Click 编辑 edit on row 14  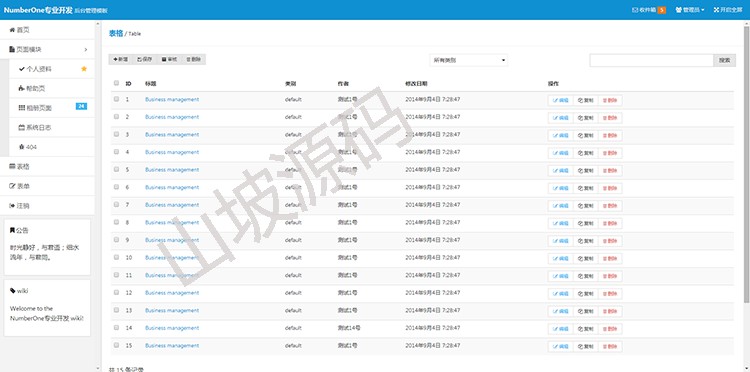click(561, 329)
